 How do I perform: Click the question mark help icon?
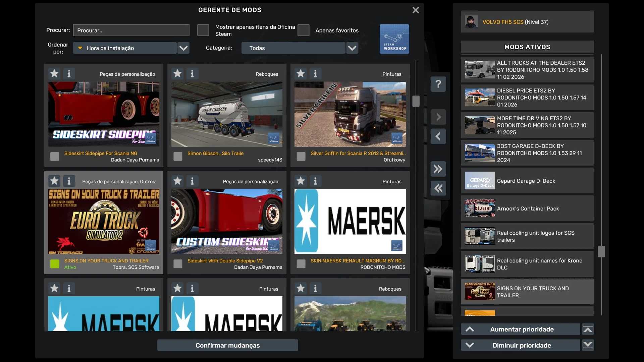pos(438,84)
